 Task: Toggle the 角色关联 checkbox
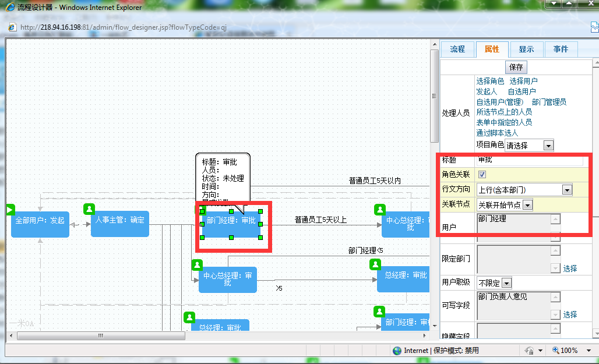tap(482, 174)
